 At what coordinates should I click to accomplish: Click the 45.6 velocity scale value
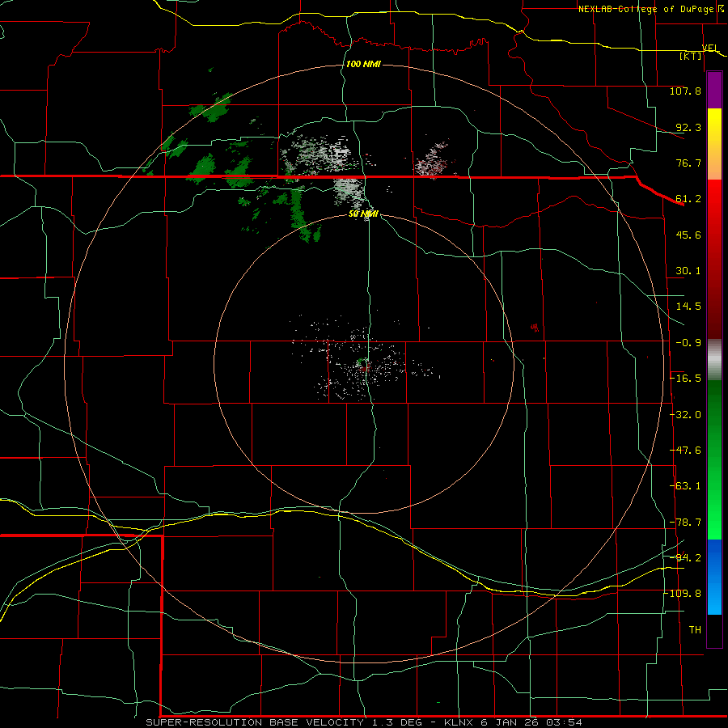coord(688,235)
